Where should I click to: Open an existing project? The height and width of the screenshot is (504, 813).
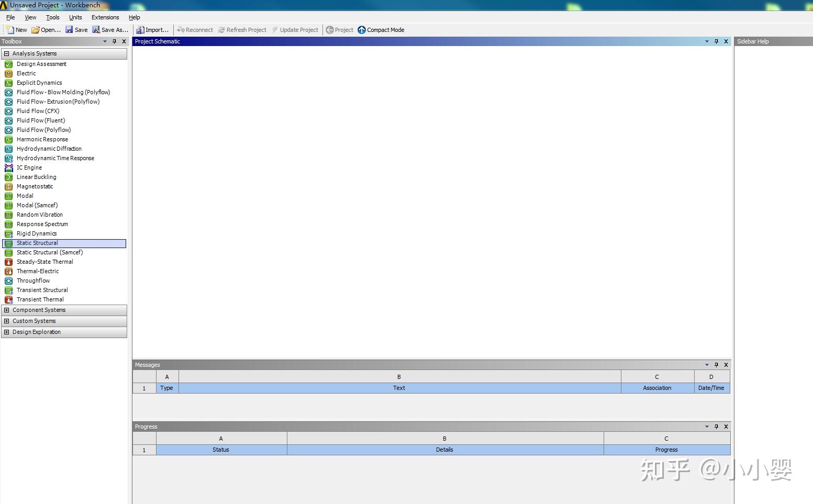[46, 30]
